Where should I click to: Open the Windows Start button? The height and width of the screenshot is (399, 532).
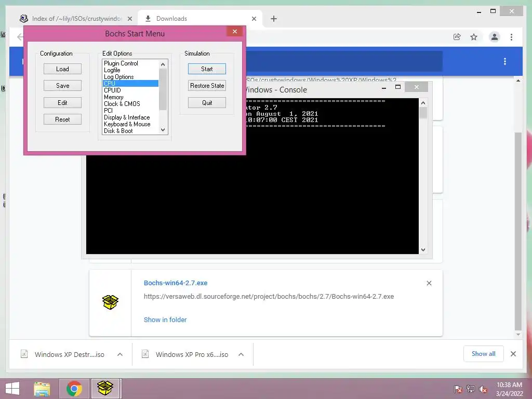[x=12, y=389]
